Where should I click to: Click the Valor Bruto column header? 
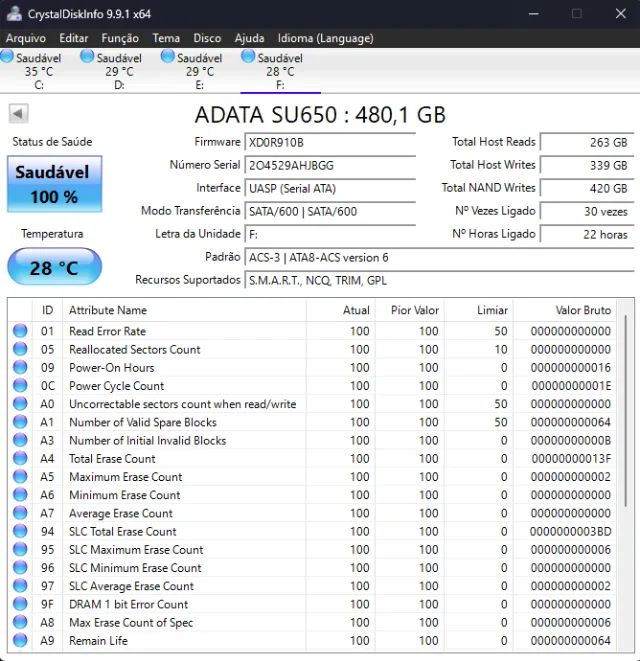pyautogui.click(x=565, y=310)
